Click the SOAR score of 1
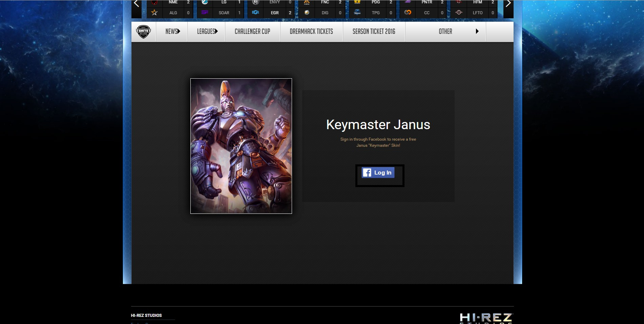This screenshot has height=324, width=644. click(239, 13)
